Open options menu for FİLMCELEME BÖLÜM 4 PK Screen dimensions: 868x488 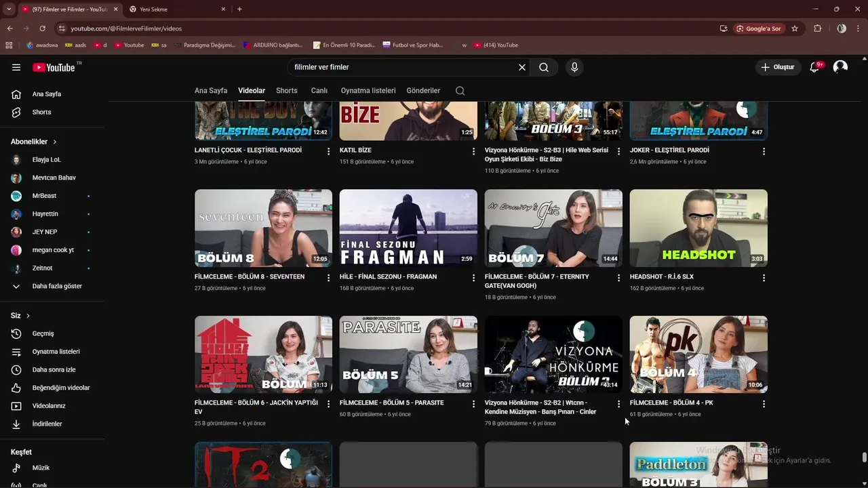pyautogui.click(x=764, y=404)
